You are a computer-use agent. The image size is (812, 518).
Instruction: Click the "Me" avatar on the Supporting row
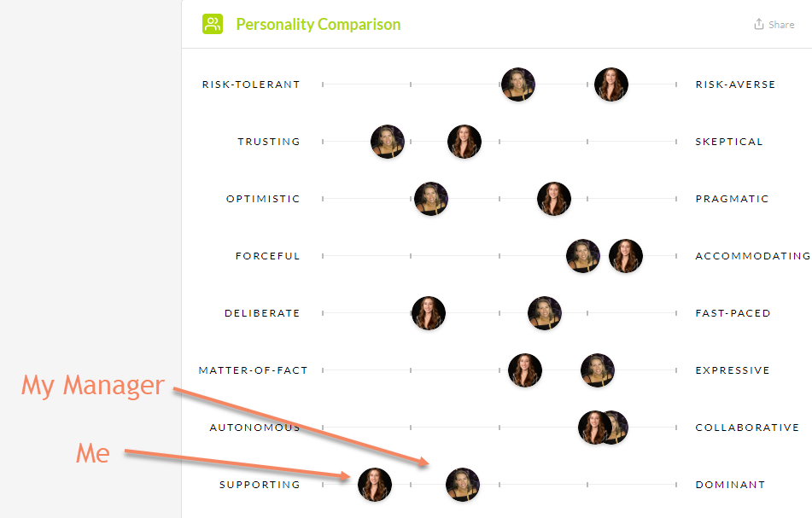tap(375, 485)
